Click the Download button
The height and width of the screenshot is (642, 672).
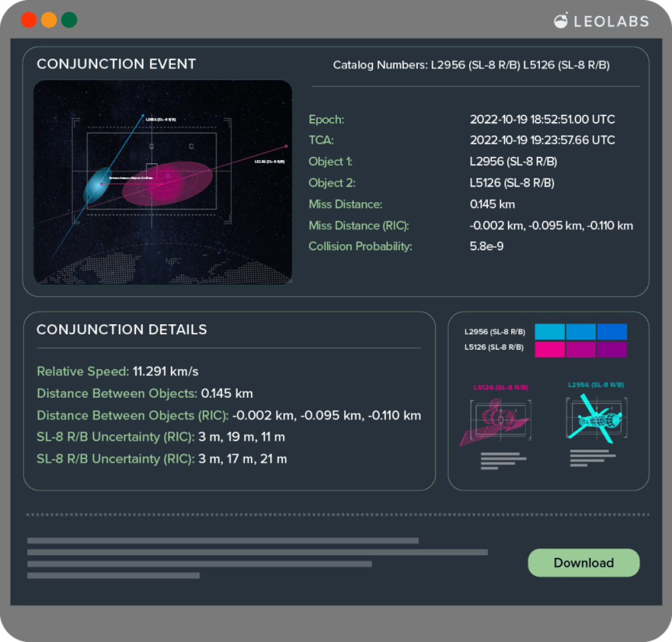pos(583,563)
